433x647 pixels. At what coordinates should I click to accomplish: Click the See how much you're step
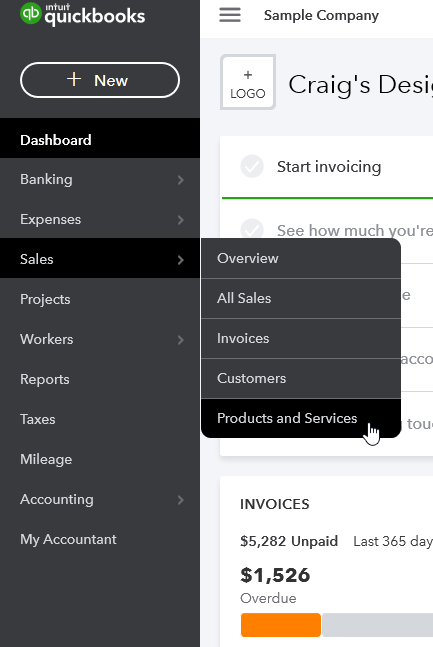tap(355, 230)
